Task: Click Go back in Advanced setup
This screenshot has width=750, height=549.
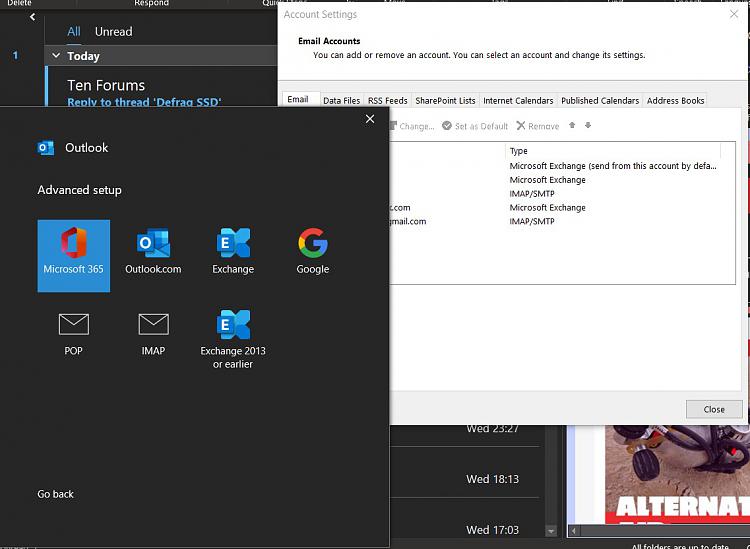Action: pyautogui.click(x=55, y=494)
